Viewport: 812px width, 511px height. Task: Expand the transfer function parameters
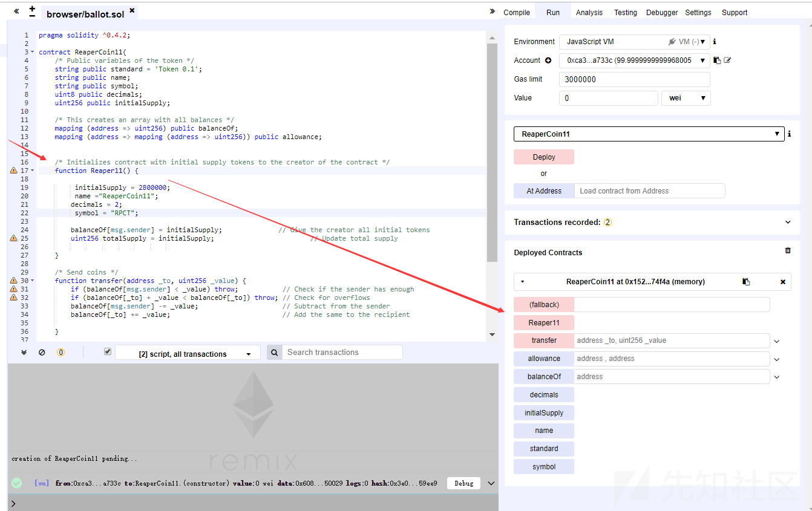777,341
